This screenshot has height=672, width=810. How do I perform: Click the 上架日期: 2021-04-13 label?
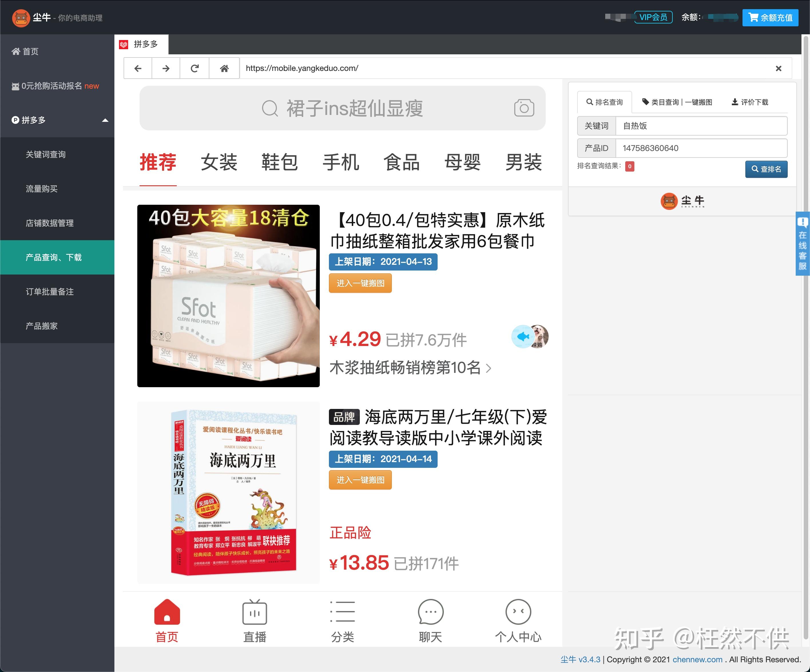[x=383, y=262]
